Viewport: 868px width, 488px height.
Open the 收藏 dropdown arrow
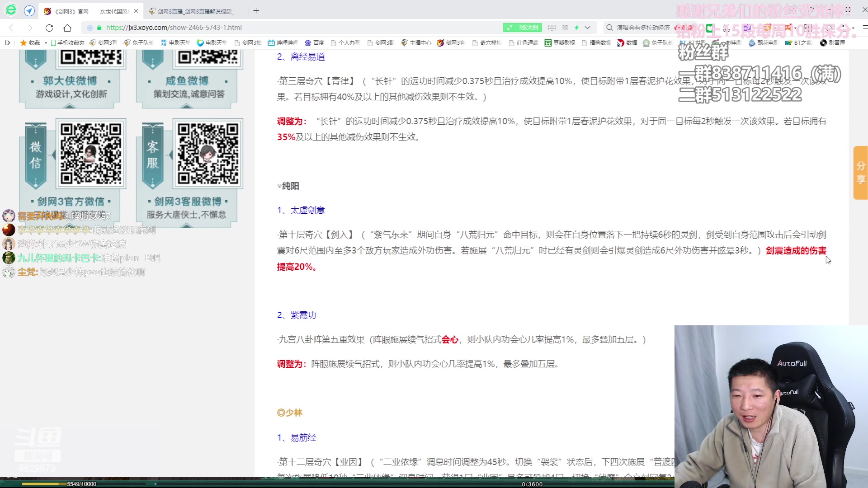pyautogui.click(x=46, y=43)
